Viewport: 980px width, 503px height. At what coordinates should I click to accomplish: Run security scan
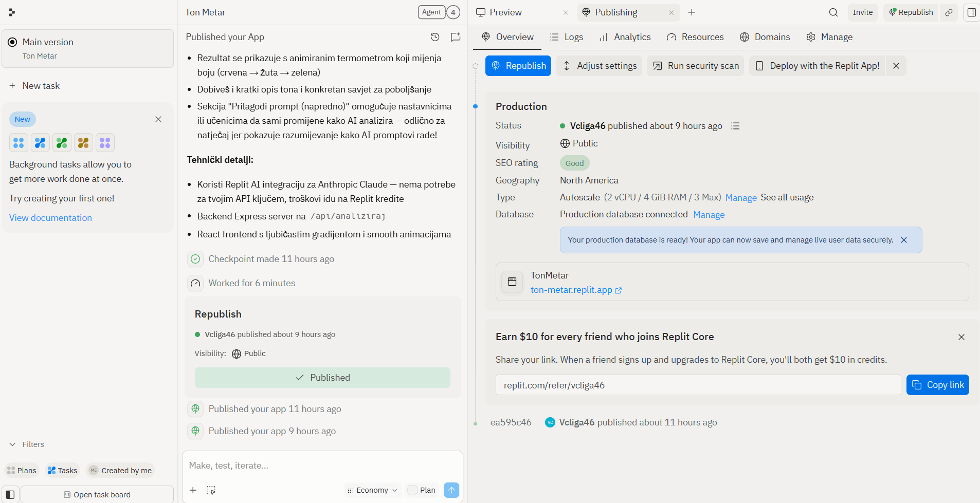pyautogui.click(x=696, y=66)
